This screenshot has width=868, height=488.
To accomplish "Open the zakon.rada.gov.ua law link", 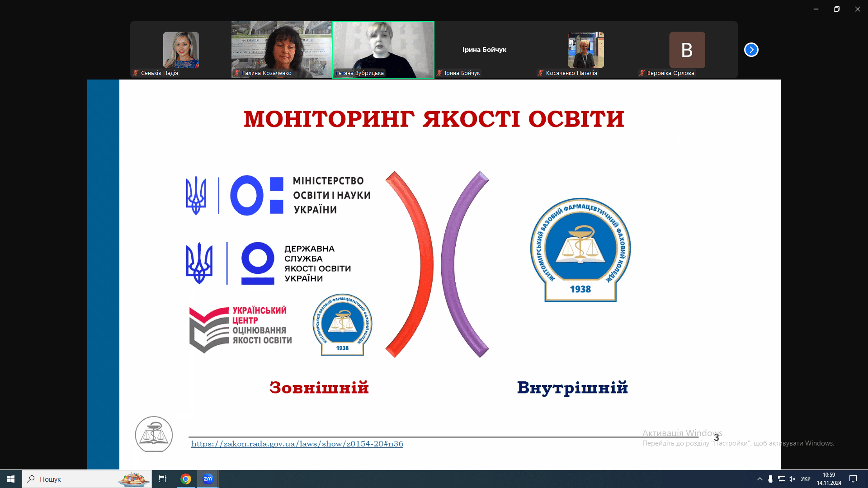I will pos(297,444).
